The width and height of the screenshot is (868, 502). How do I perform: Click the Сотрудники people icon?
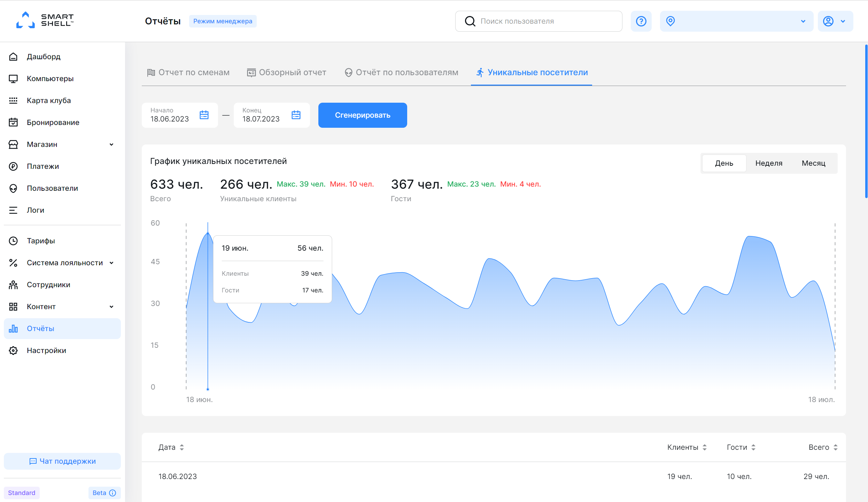[x=13, y=285]
